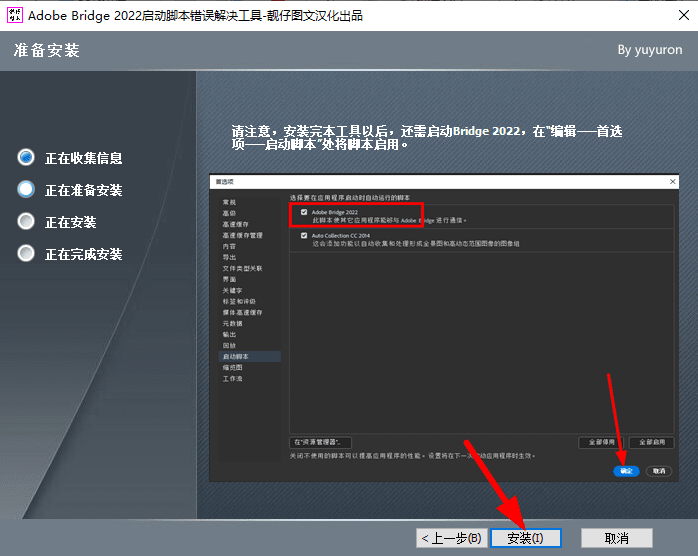This screenshot has height=556, width=698.
Task: Click the 正在准备安装 step indicator
Action: tap(26, 190)
